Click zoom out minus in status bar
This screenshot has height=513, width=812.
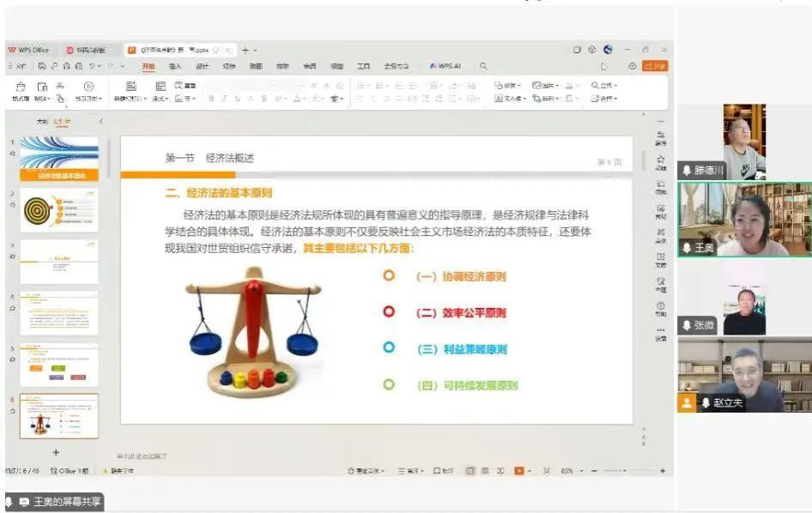tap(594, 471)
